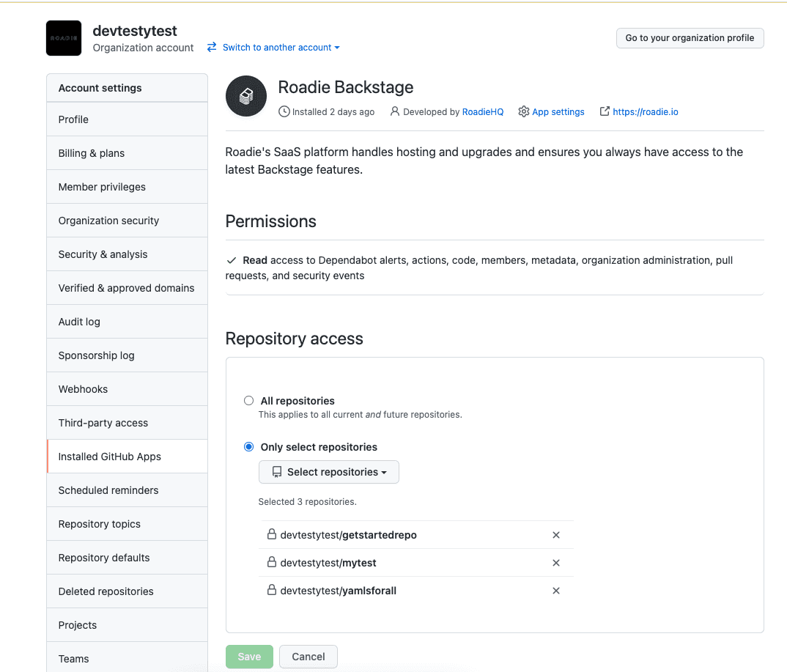787x672 pixels.
Task: Click the lock icon for yamlsforall
Action: (272, 590)
